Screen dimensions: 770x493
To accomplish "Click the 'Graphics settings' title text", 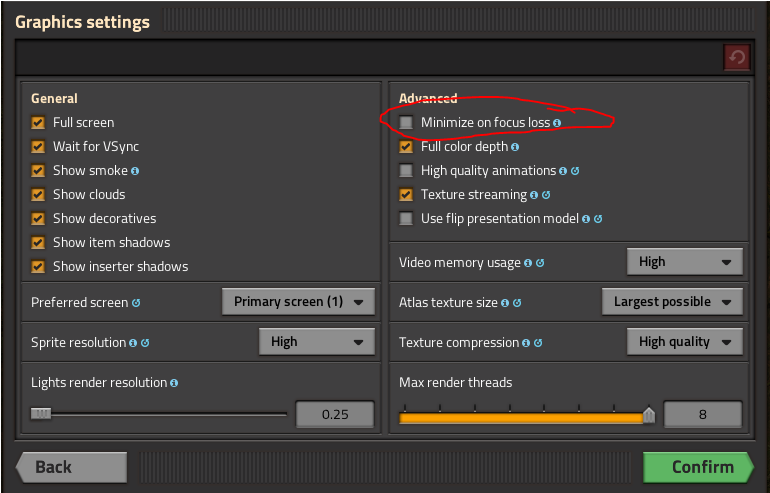I will tap(82, 23).
